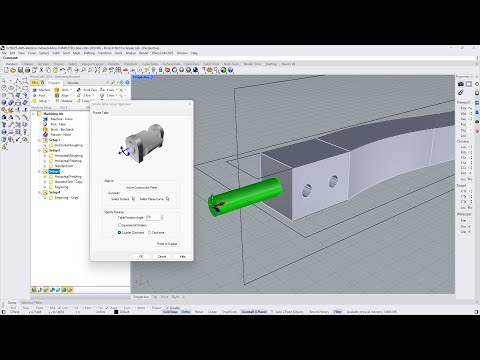Click the Open file folder icon

13,70
